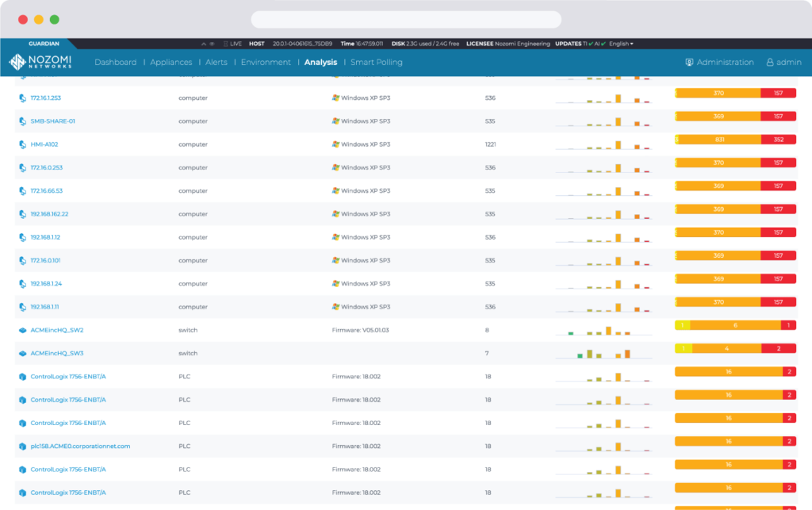Go to the Alerts section
The height and width of the screenshot is (510, 812).
(216, 63)
